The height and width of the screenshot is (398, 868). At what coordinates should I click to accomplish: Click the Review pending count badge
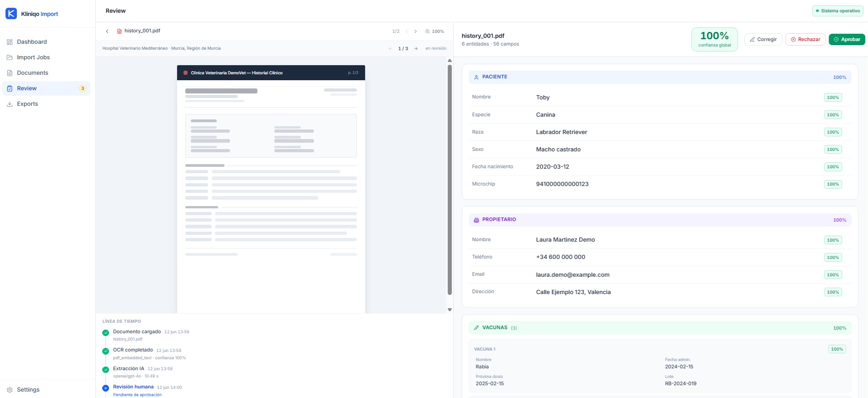[x=83, y=88]
